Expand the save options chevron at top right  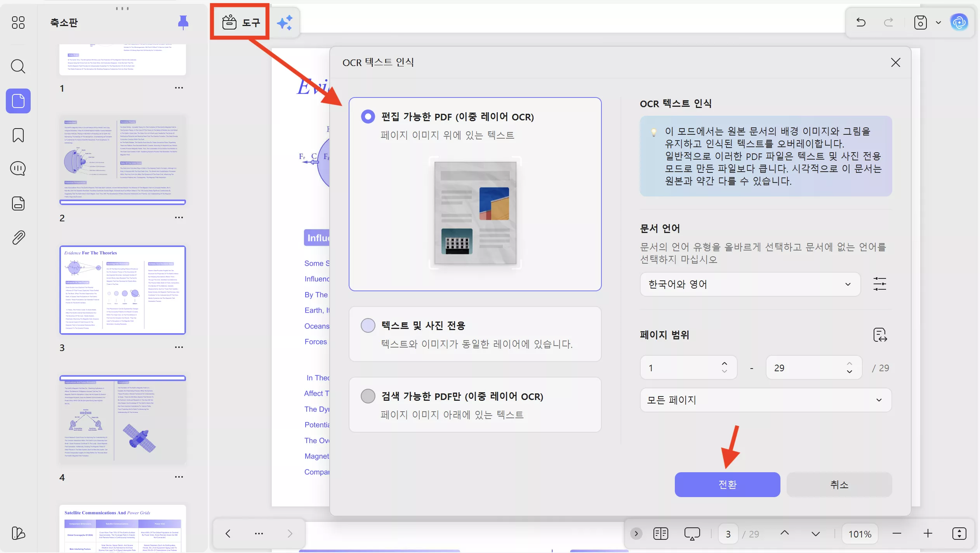pos(938,23)
